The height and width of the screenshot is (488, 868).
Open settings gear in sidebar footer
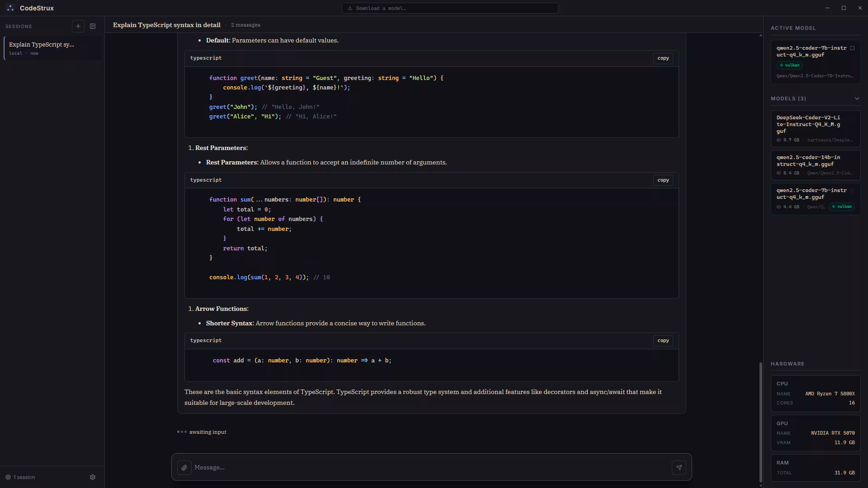(93, 477)
